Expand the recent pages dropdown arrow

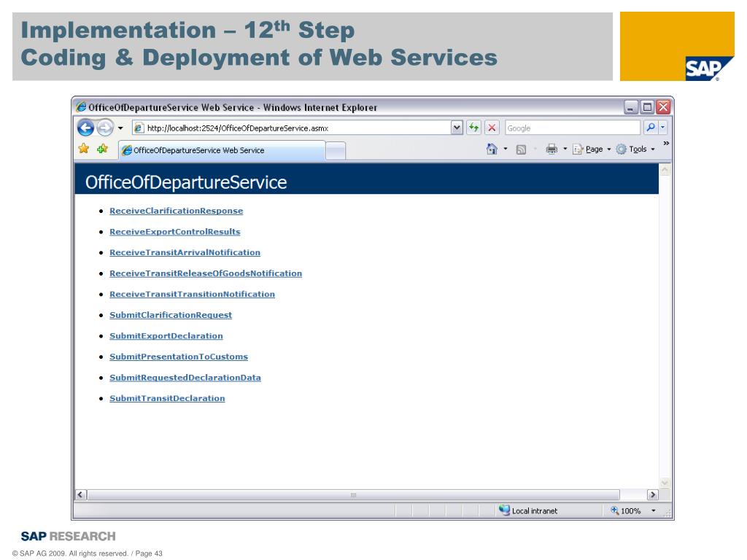pos(120,128)
